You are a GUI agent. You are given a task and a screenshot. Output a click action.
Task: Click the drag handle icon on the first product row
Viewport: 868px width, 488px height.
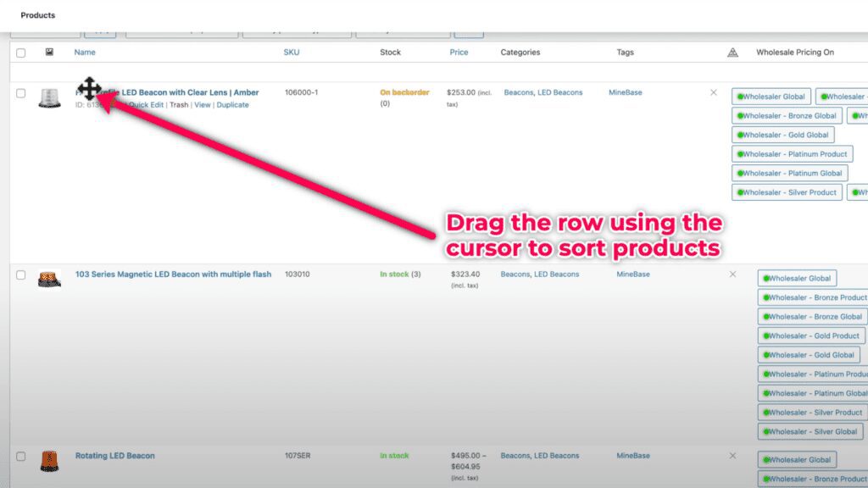[x=91, y=89]
